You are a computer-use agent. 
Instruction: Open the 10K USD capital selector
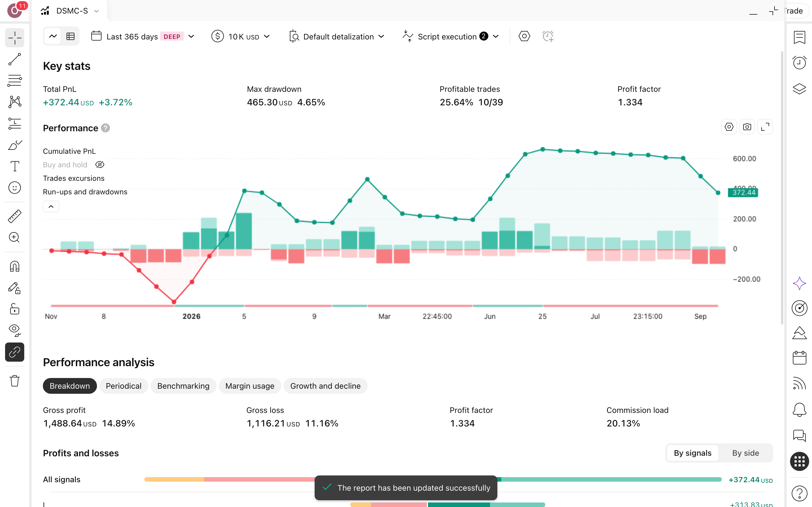point(240,36)
